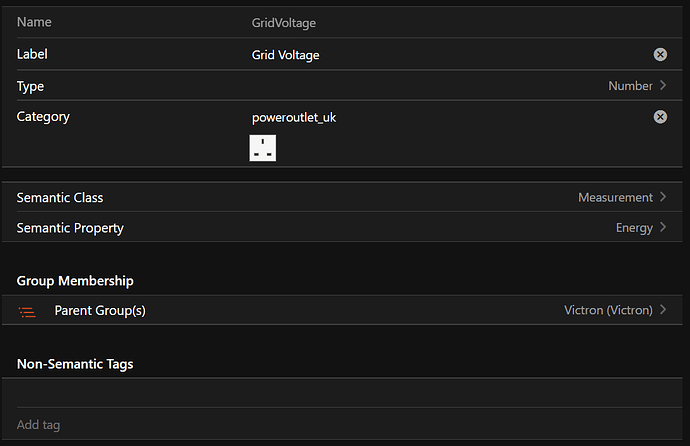
Task: Click the Measurement class value
Action: (615, 198)
